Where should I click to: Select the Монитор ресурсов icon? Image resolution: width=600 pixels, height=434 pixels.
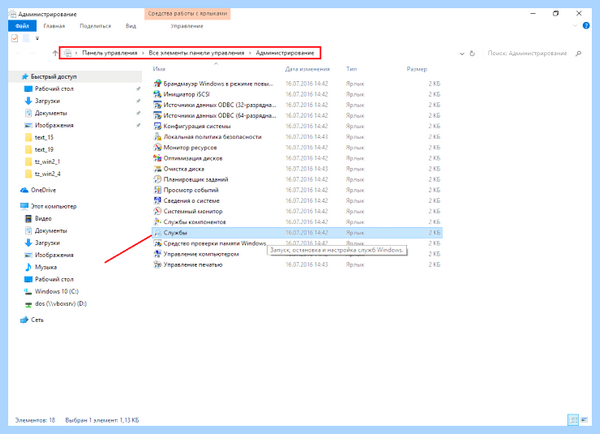click(x=157, y=147)
